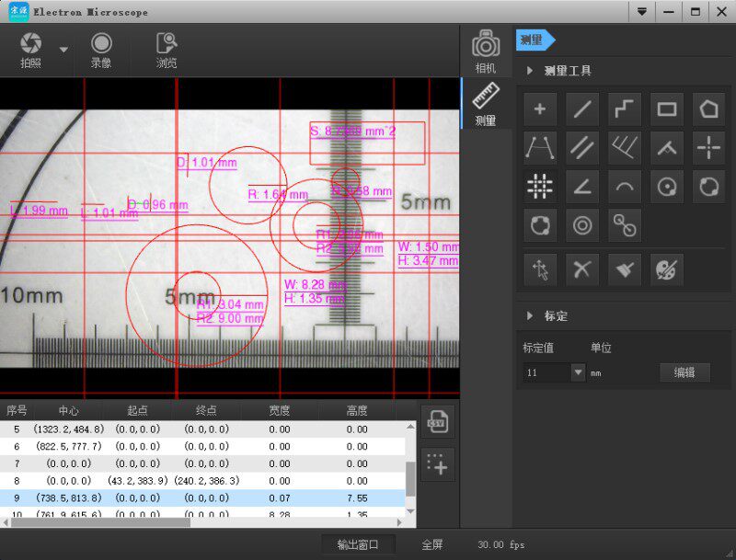Screen dimensions: 736x560
Task: Select the angle measurement tool
Action: pyautogui.click(x=582, y=188)
